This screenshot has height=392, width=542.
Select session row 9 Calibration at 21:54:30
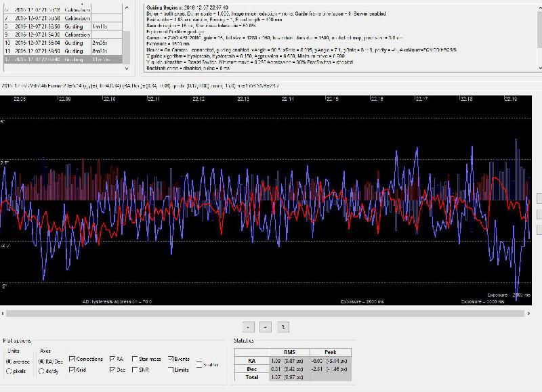pos(63,35)
